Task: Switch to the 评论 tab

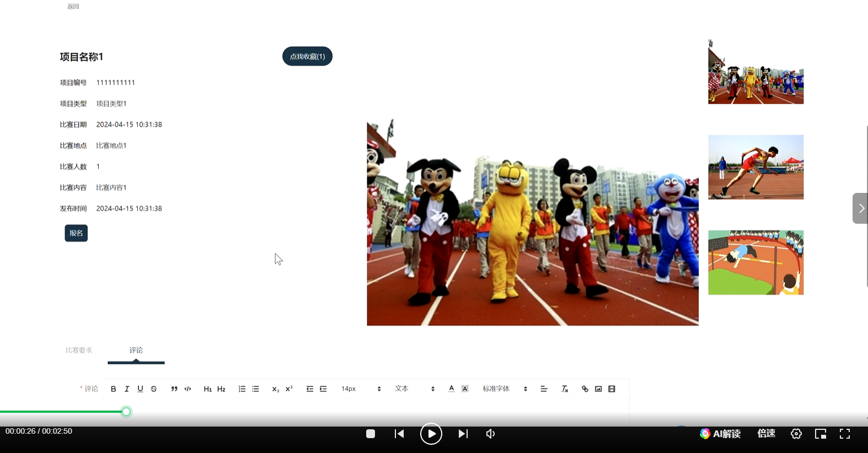Action: click(x=136, y=350)
